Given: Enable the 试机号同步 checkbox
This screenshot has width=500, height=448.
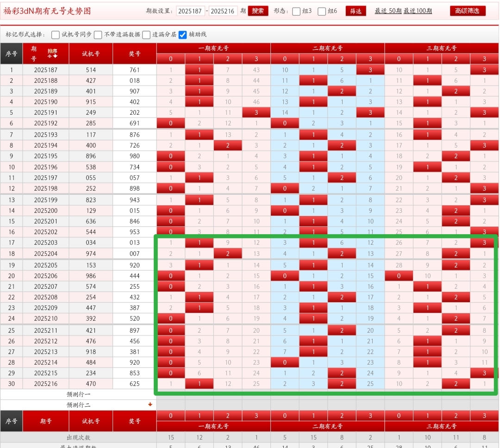Looking at the screenshot, I should pyautogui.click(x=56, y=35).
